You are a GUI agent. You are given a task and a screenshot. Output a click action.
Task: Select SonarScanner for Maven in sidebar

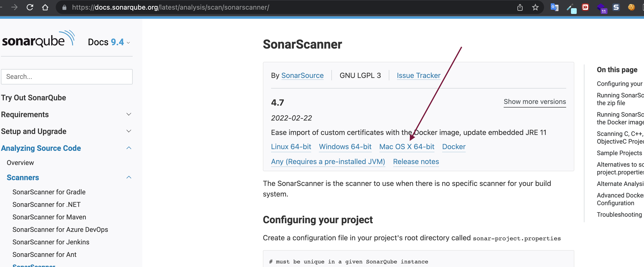[x=49, y=217]
